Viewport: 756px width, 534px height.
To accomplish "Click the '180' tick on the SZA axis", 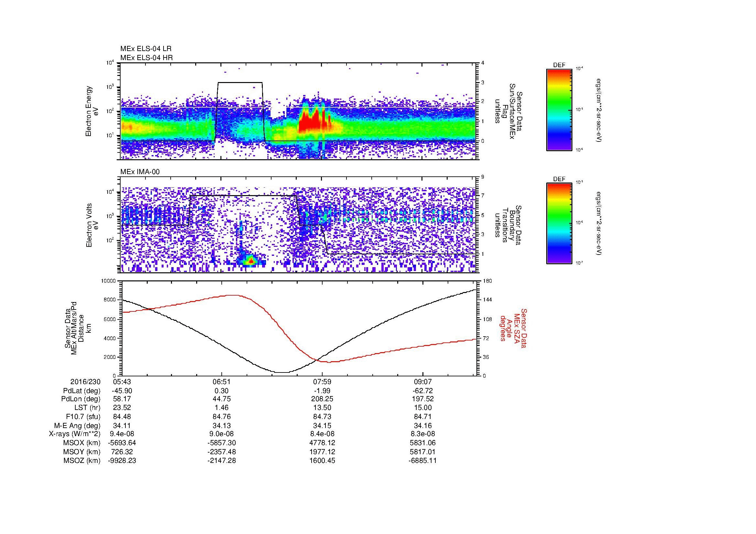I will (x=487, y=281).
